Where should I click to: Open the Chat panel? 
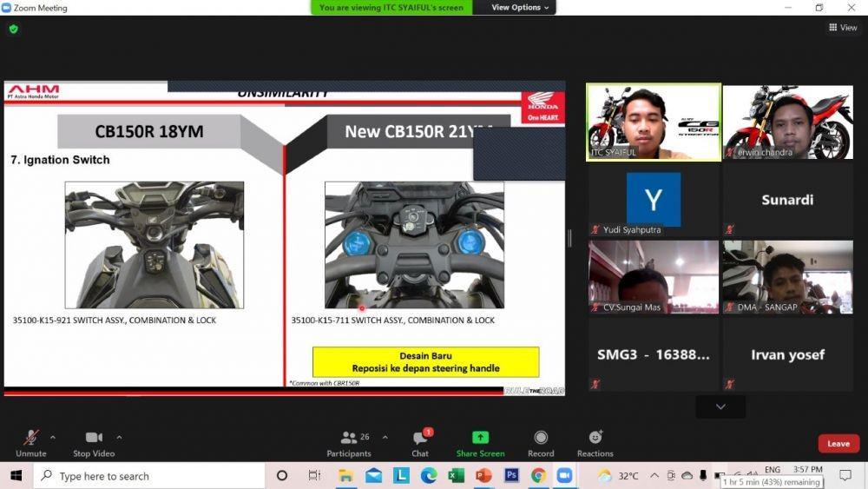(420, 443)
